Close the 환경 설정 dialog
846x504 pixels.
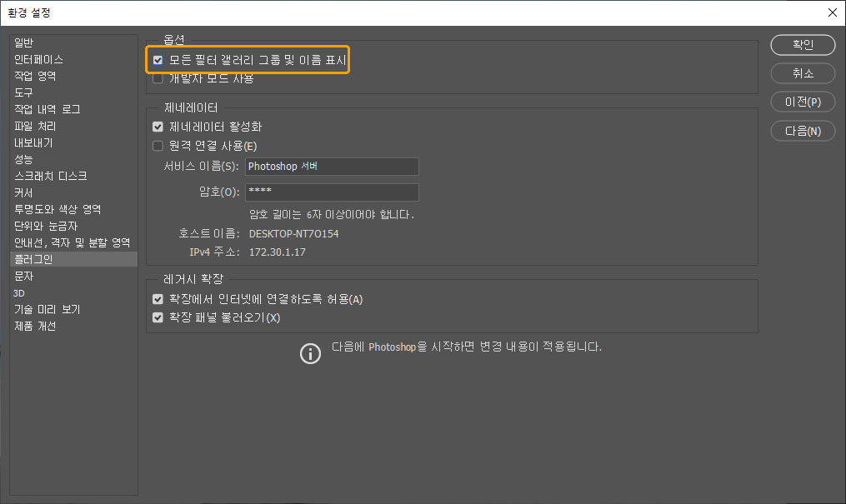833,12
